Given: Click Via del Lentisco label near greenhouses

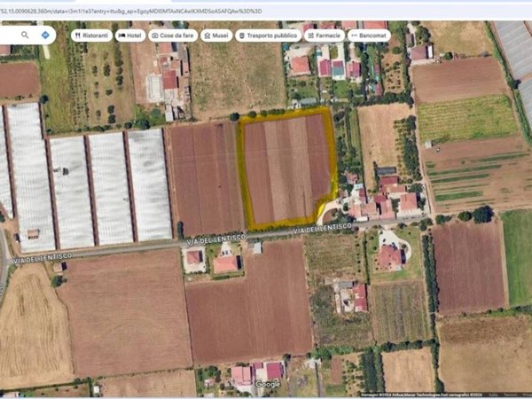Looking at the screenshot, I should [216, 239].
